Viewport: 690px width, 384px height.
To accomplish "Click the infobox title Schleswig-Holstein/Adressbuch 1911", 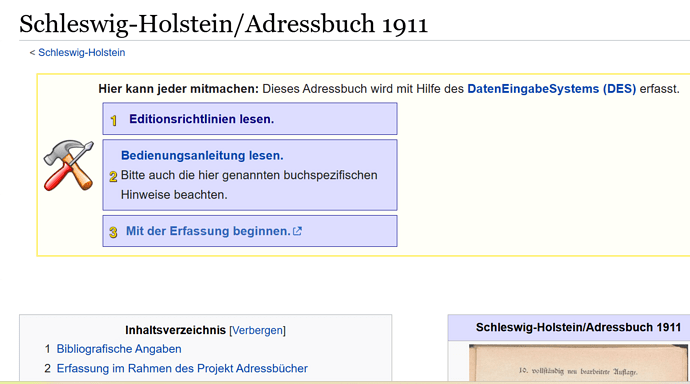I will [578, 327].
